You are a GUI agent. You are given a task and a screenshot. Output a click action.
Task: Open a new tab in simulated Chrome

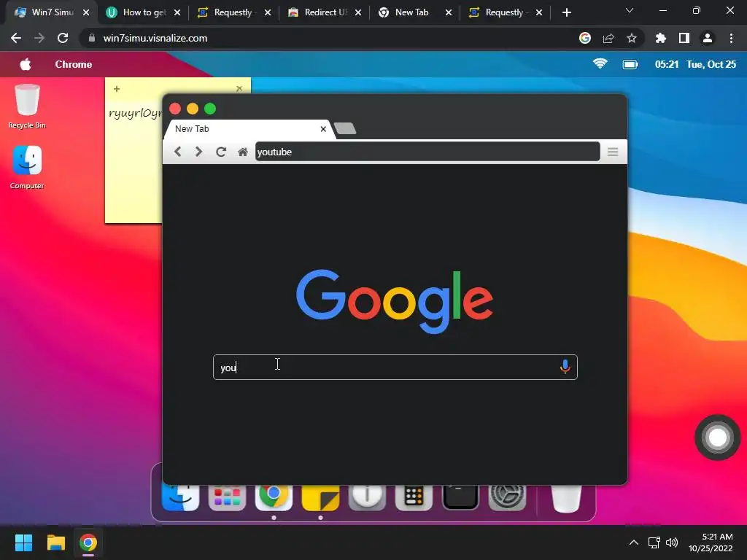[x=345, y=128]
